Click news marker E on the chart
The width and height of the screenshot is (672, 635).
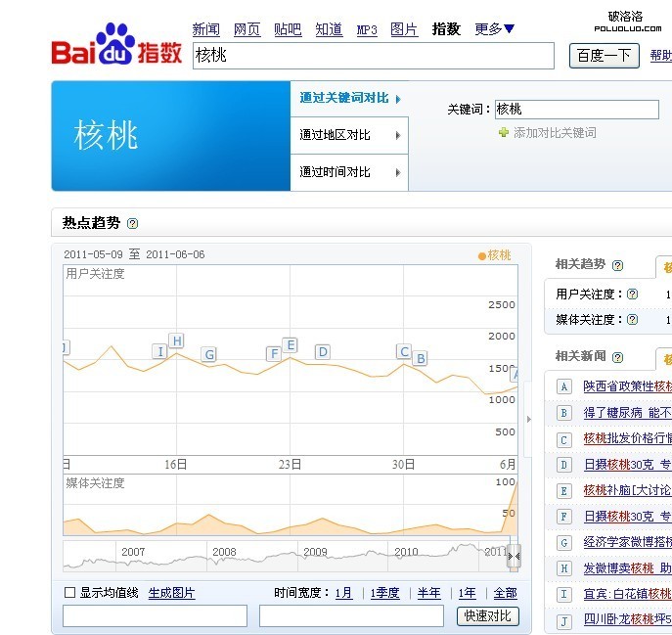pos(290,345)
